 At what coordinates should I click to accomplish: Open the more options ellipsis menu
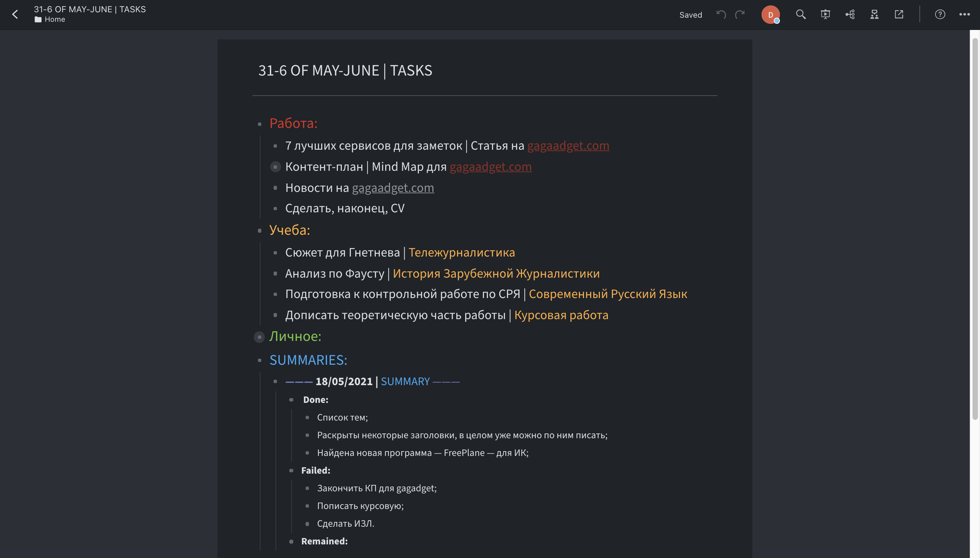pyautogui.click(x=964, y=15)
